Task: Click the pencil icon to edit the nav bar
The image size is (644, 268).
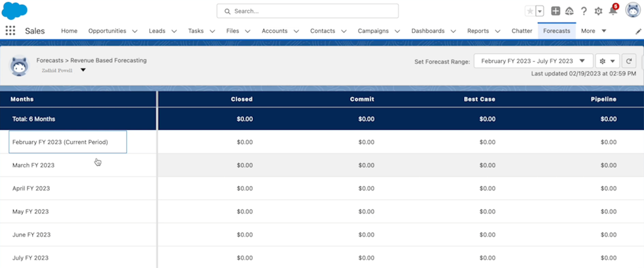Action: (638, 31)
